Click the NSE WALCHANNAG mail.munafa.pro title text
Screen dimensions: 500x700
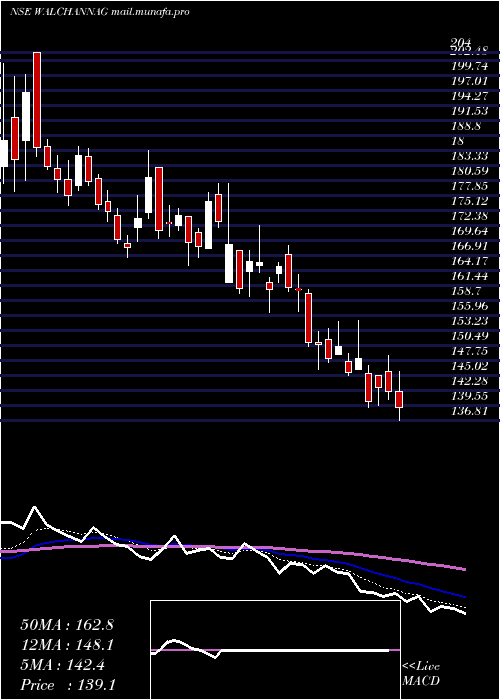100,12
